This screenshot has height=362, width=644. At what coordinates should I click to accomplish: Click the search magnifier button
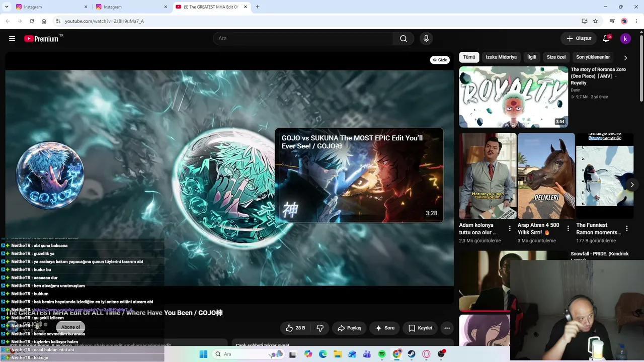[x=404, y=39]
